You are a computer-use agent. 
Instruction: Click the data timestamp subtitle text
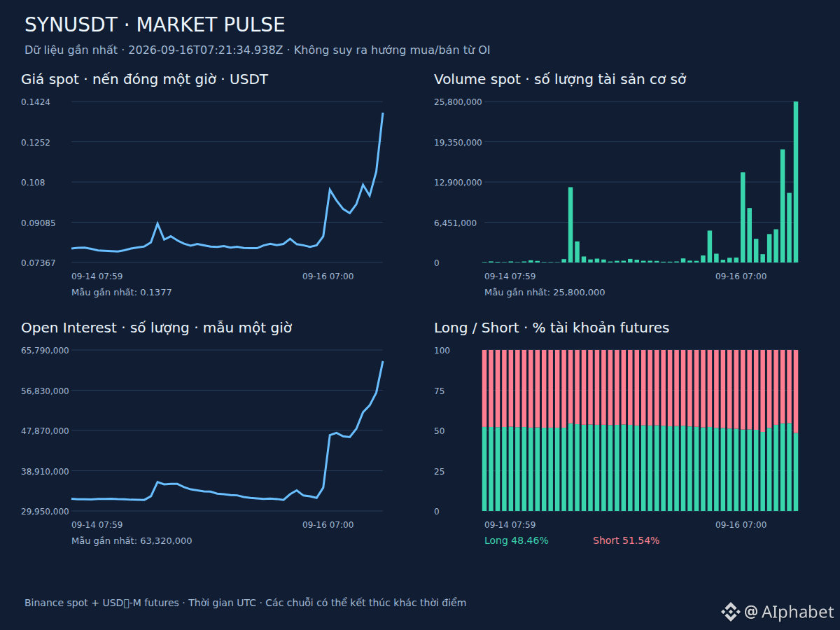tap(257, 50)
